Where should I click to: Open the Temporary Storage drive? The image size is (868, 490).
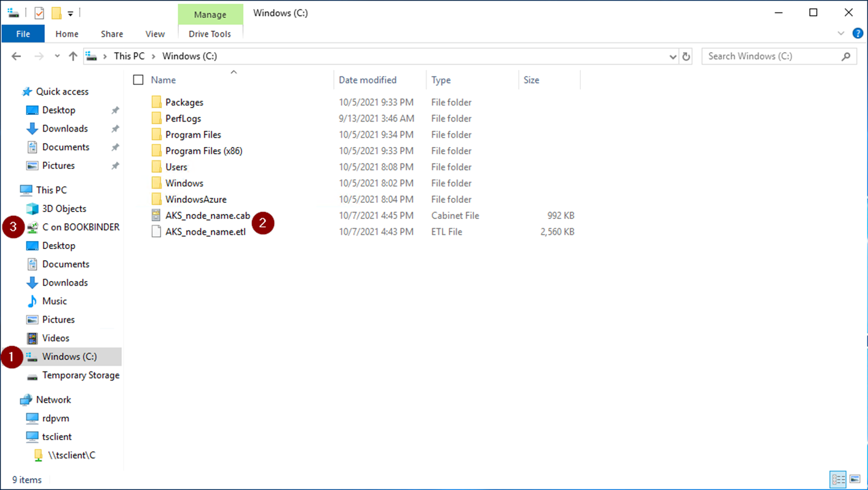[x=81, y=375]
